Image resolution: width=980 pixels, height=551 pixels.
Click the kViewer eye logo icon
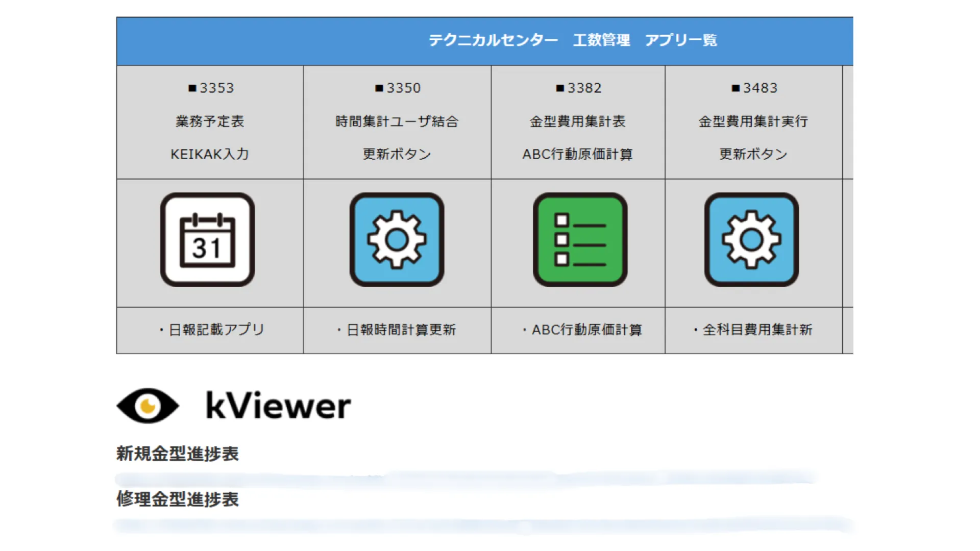148,406
